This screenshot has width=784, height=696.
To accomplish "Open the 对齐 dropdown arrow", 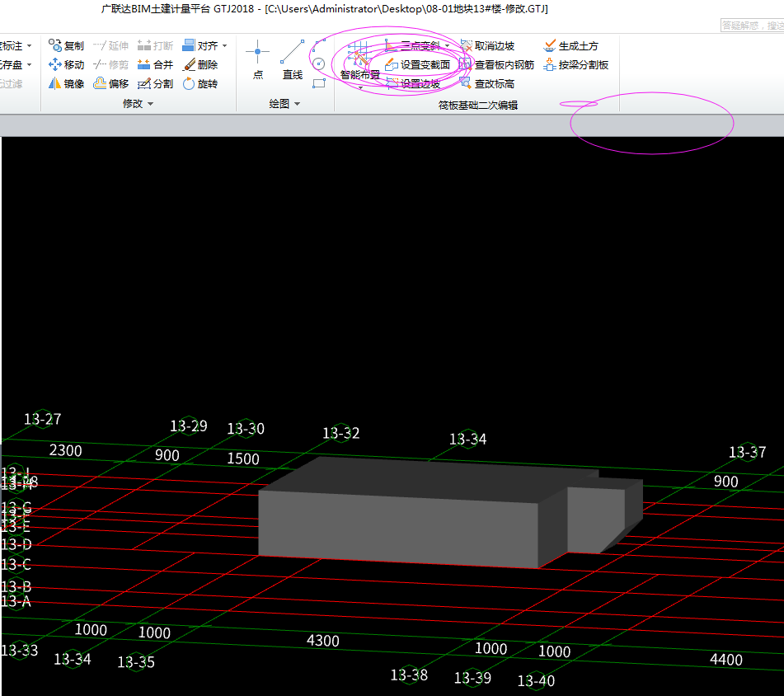I will tap(224, 46).
